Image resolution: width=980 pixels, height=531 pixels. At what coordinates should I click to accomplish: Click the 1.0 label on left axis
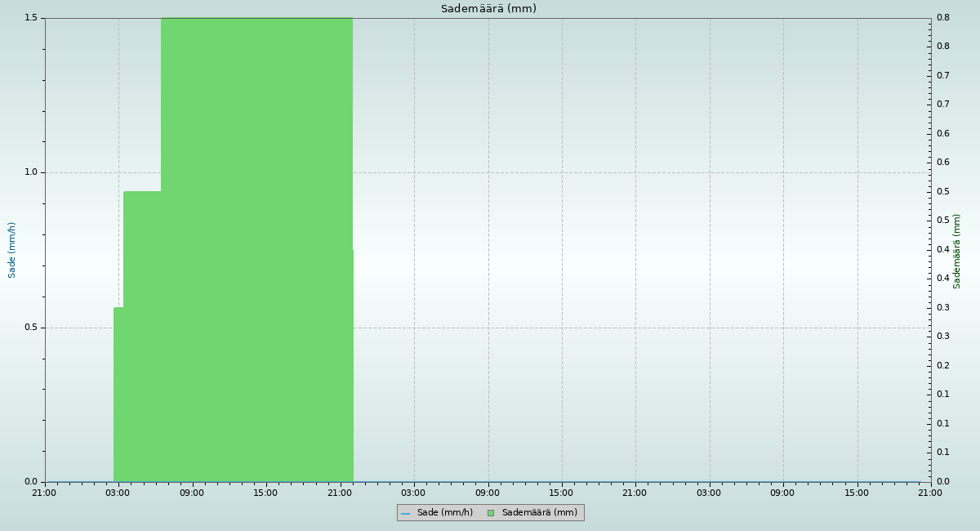tap(32, 172)
